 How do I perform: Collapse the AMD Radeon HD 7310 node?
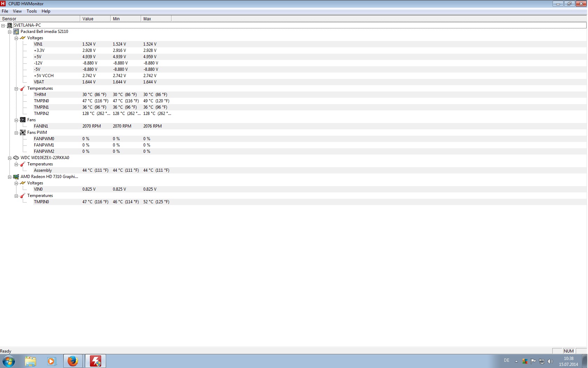tap(10, 177)
